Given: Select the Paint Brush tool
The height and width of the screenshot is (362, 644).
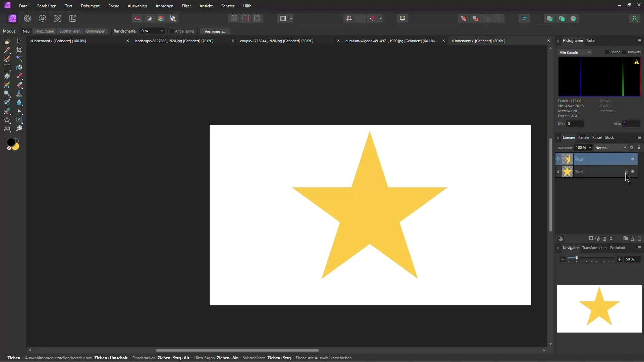Looking at the screenshot, I should [x=19, y=76].
